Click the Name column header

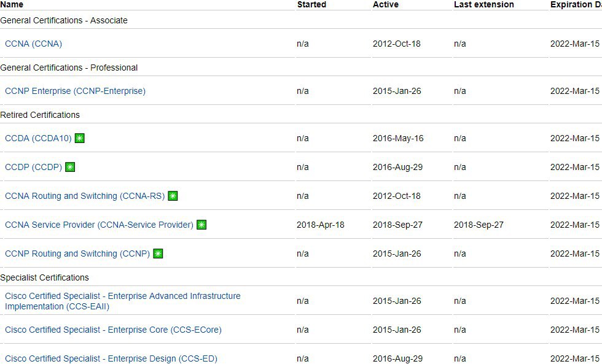[x=12, y=4]
